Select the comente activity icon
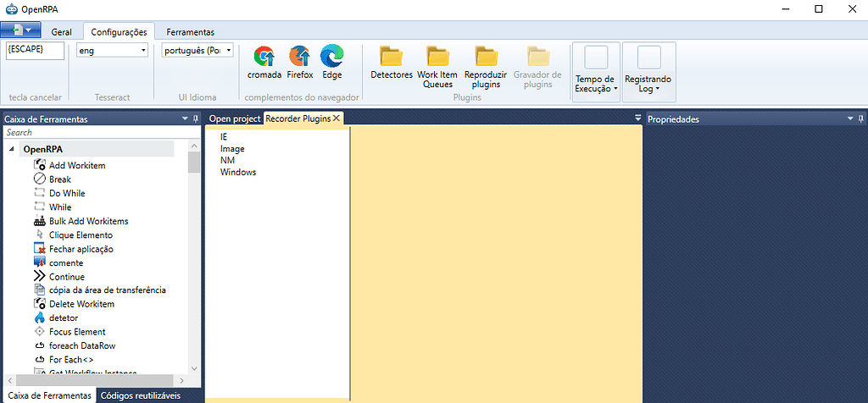This screenshot has height=403, width=868. coord(39,262)
